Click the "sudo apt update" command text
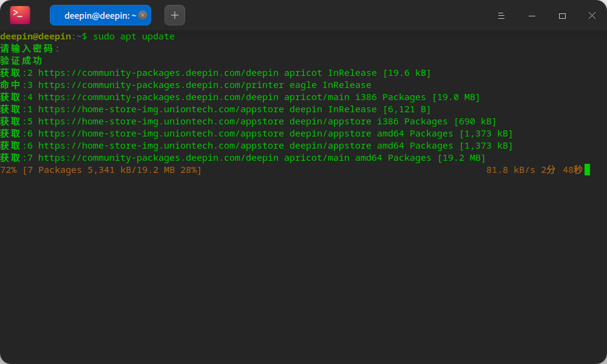 coord(134,36)
